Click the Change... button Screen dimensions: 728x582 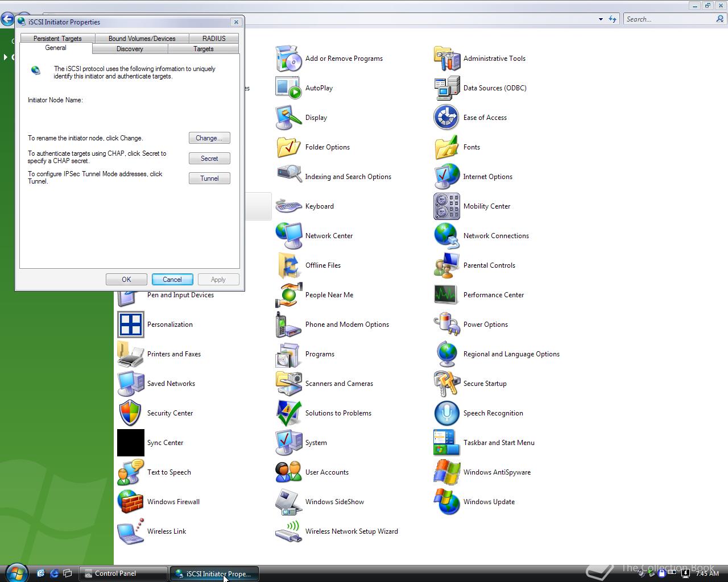(209, 138)
